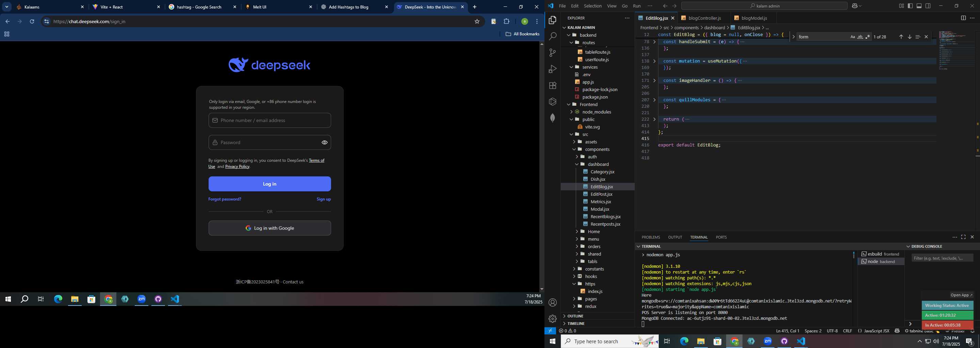Open the Forgot password link
980x348 pixels.
[x=225, y=199]
